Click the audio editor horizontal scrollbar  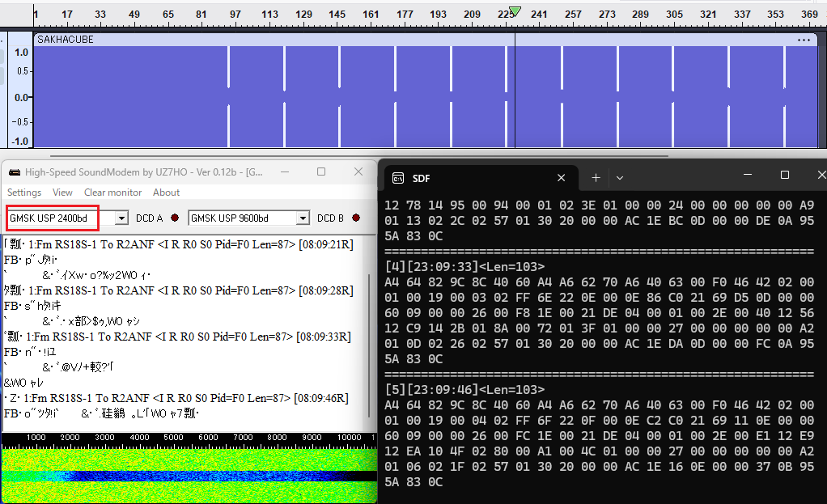(359, 156)
